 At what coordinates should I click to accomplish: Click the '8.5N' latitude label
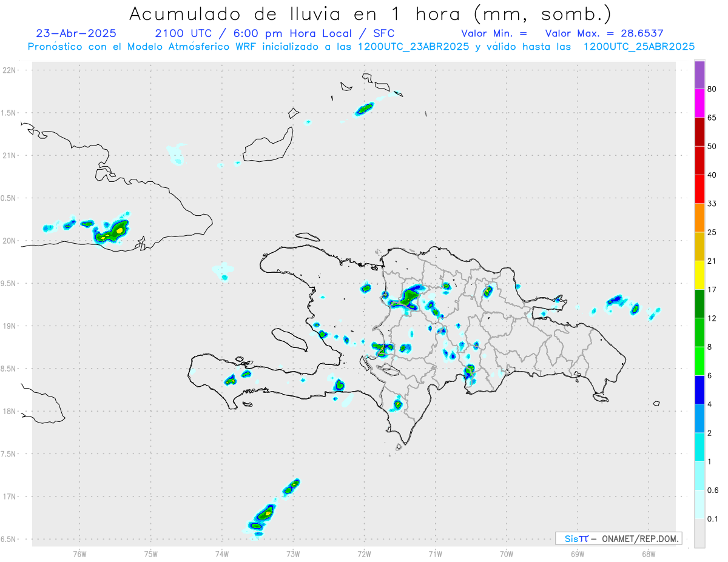pyautogui.click(x=9, y=369)
